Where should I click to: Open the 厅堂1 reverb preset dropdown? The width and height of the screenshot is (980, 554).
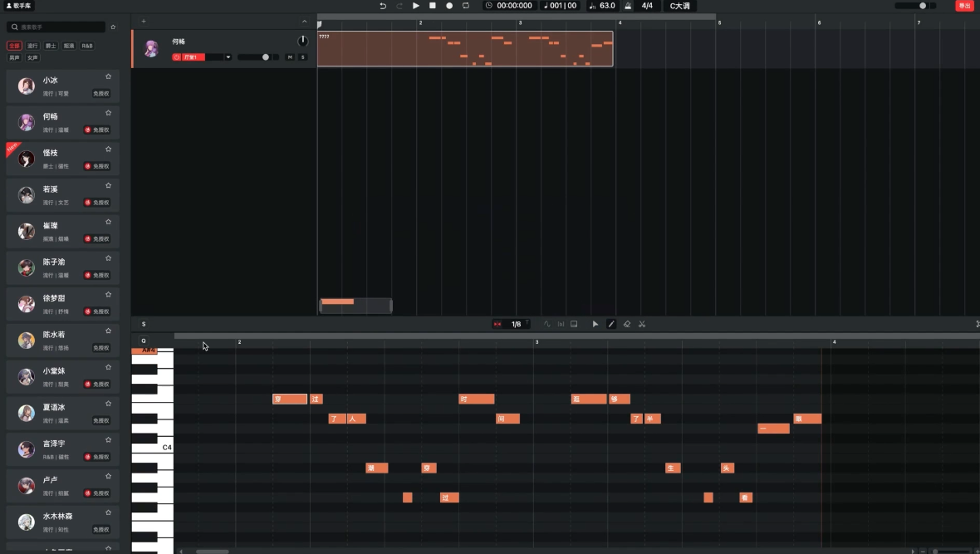[x=228, y=57]
